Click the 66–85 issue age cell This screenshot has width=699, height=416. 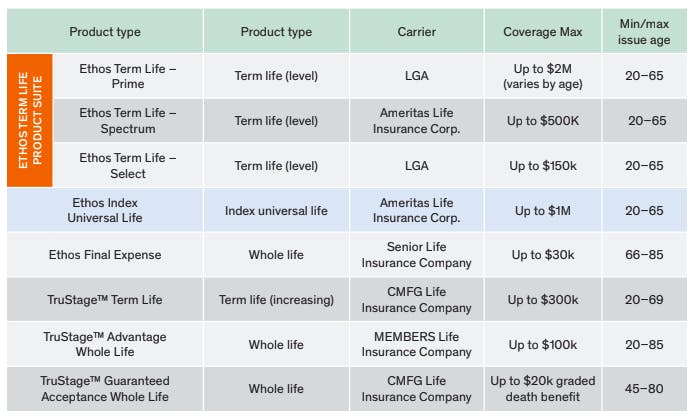click(645, 255)
